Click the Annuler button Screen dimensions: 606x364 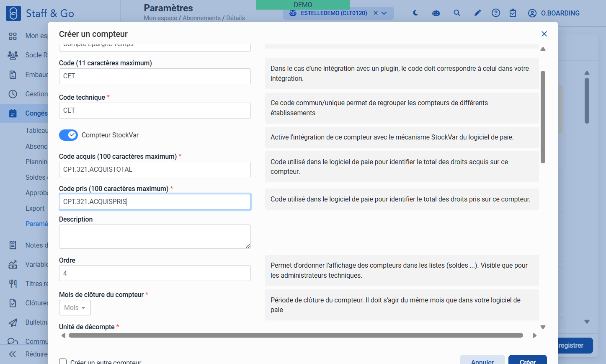(x=482, y=360)
